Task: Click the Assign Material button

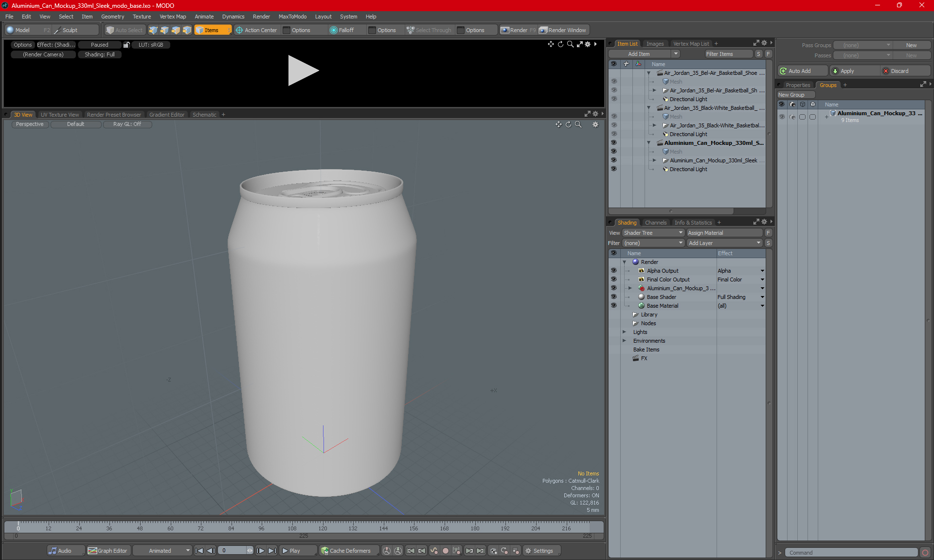Action: [724, 233]
